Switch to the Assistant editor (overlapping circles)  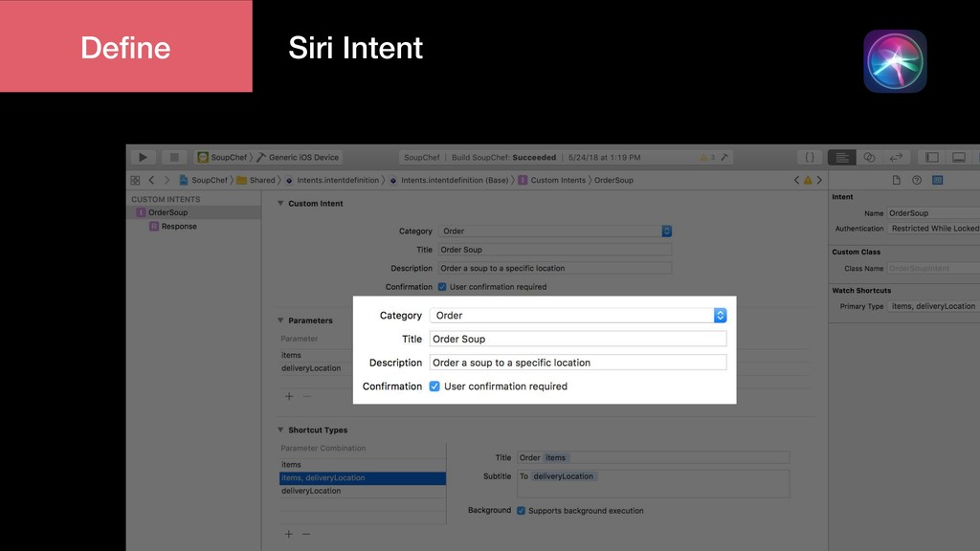[x=869, y=158]
